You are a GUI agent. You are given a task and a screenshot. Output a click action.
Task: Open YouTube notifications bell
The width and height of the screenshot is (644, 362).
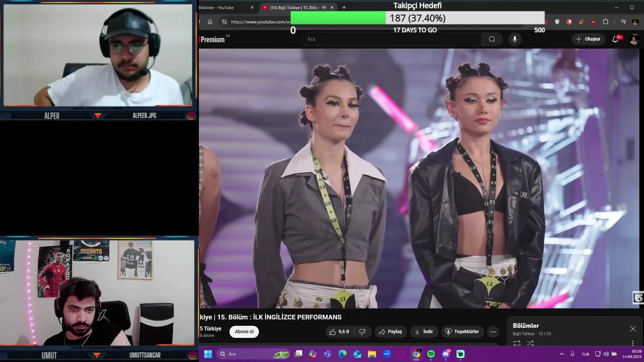tap(615, 39)
